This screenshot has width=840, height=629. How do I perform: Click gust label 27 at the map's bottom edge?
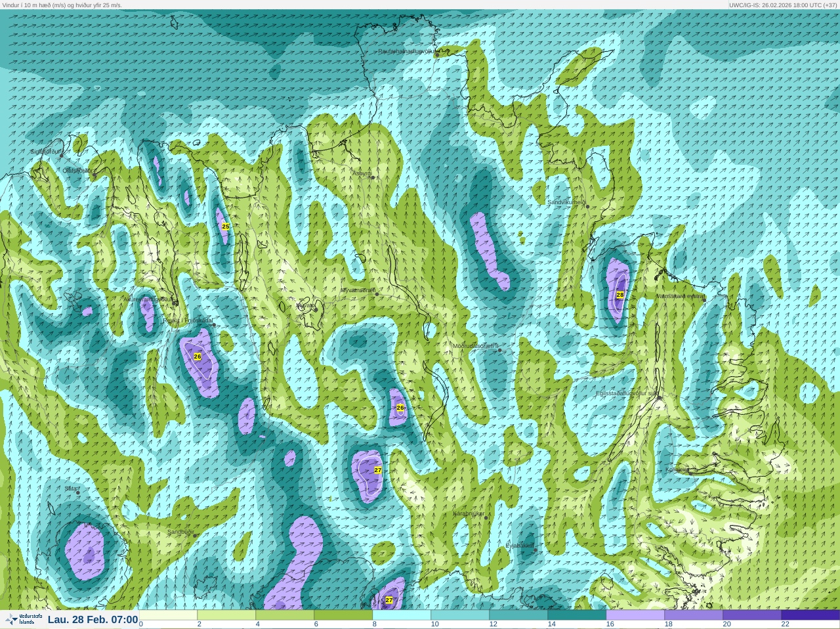coord(389,600)
